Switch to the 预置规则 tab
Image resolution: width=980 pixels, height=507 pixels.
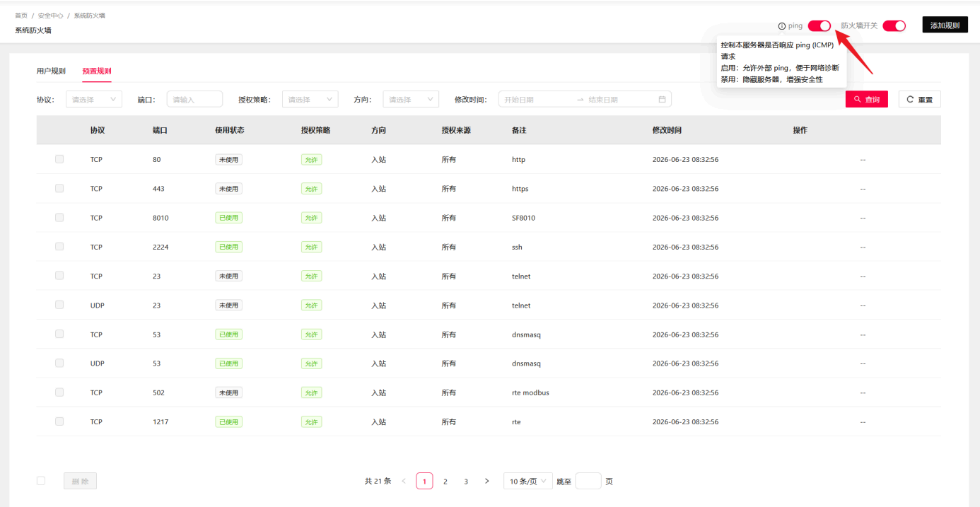(97, 71)
